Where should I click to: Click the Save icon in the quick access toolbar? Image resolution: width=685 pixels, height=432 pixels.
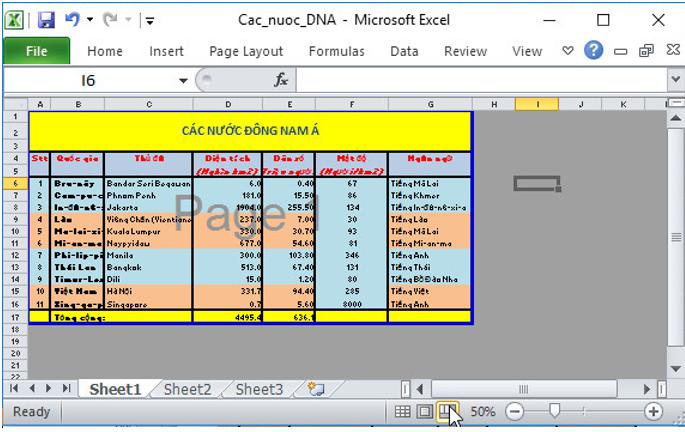pyautogui.click(x=46, y=19)
